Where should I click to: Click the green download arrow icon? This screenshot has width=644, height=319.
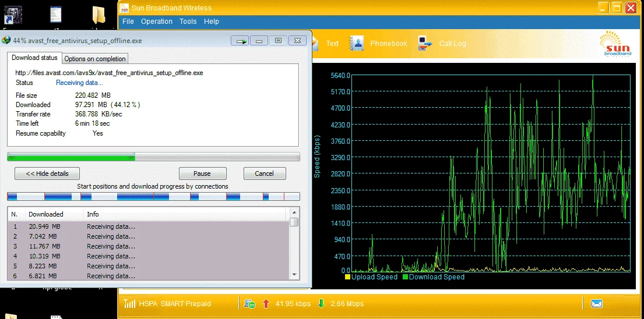(322, 304)
